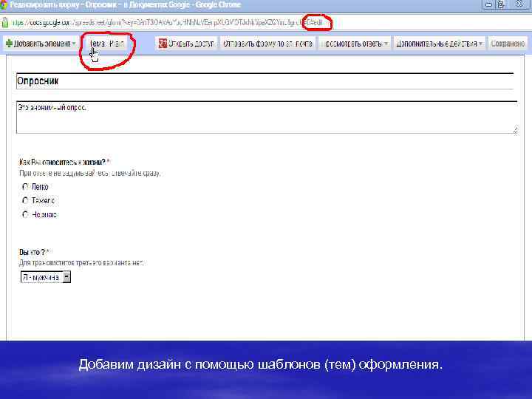Click the Chrome icon in the title bar
This screenshot has width=532, height=399.
pos(4,4)
